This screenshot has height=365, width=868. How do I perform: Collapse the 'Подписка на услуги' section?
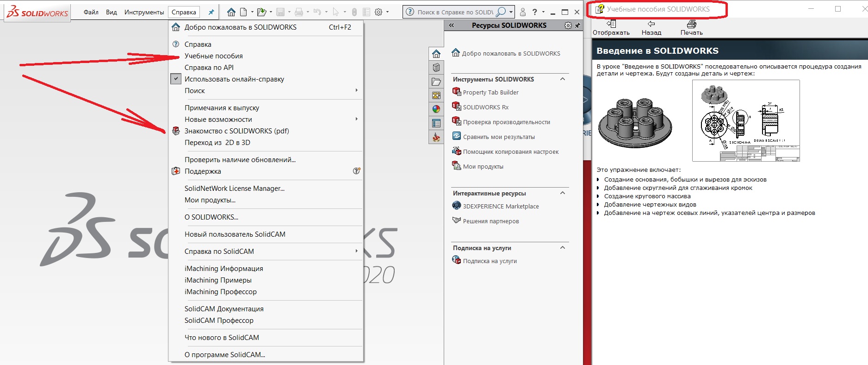click(563, 248)
